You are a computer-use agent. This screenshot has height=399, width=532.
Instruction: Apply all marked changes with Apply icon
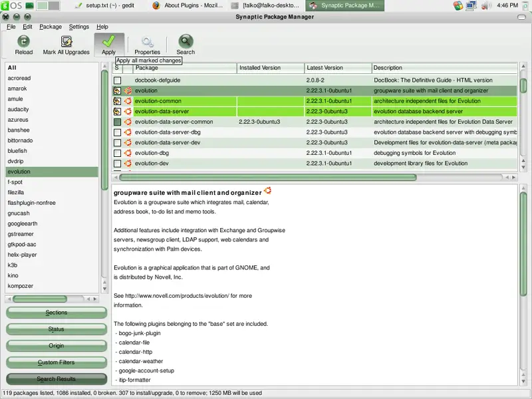coord(108,41)
